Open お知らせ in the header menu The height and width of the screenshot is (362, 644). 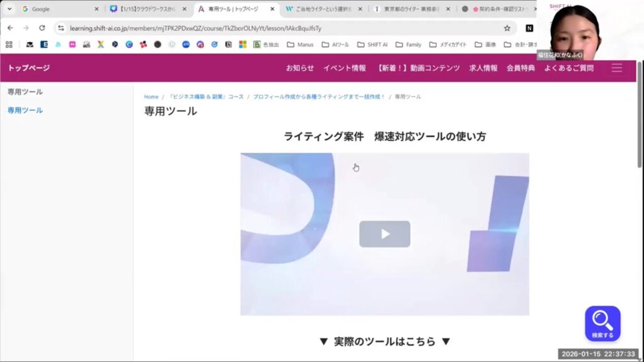click(300, 68)
